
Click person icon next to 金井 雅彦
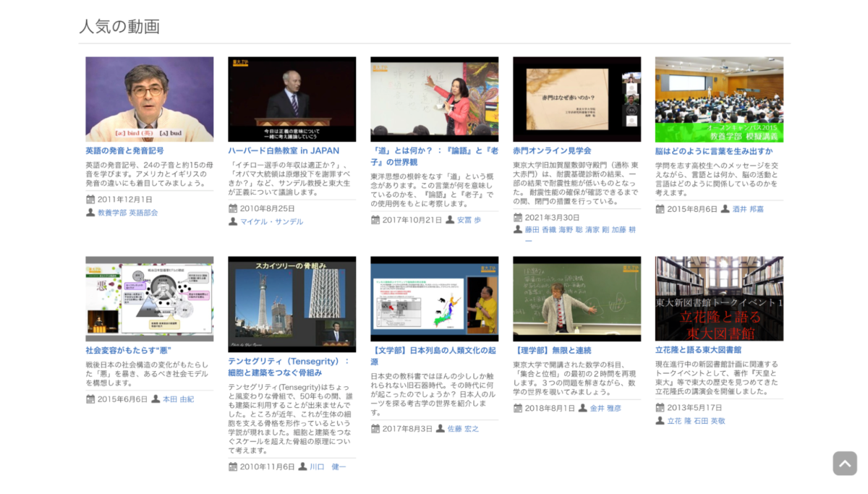tap(583, 408)
